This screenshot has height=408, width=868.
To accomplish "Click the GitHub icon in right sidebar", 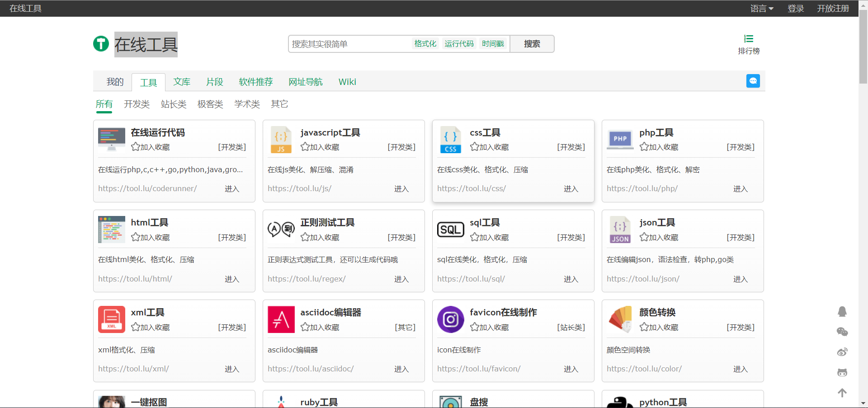I will point(842,372).
